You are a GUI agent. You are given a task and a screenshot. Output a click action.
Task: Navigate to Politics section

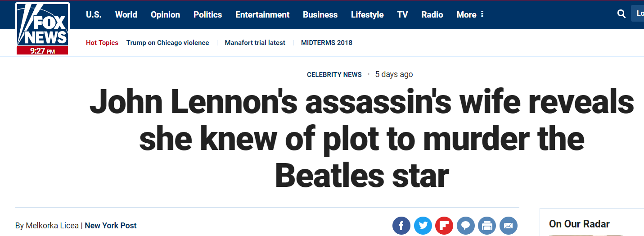207,14
